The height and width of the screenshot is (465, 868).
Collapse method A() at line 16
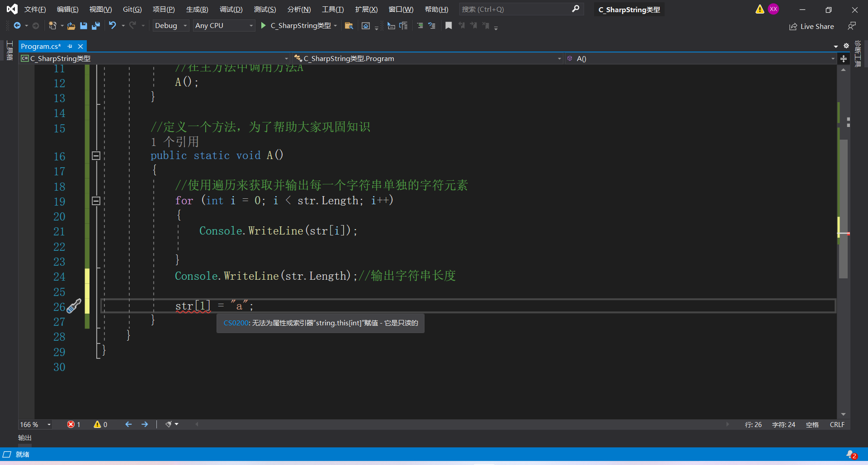[x=96, y=156]
